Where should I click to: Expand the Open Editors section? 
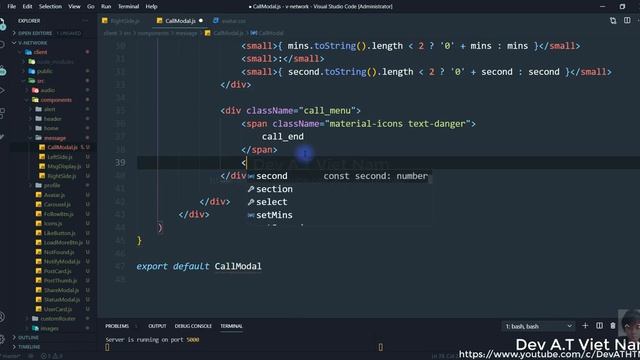point(50,33)
